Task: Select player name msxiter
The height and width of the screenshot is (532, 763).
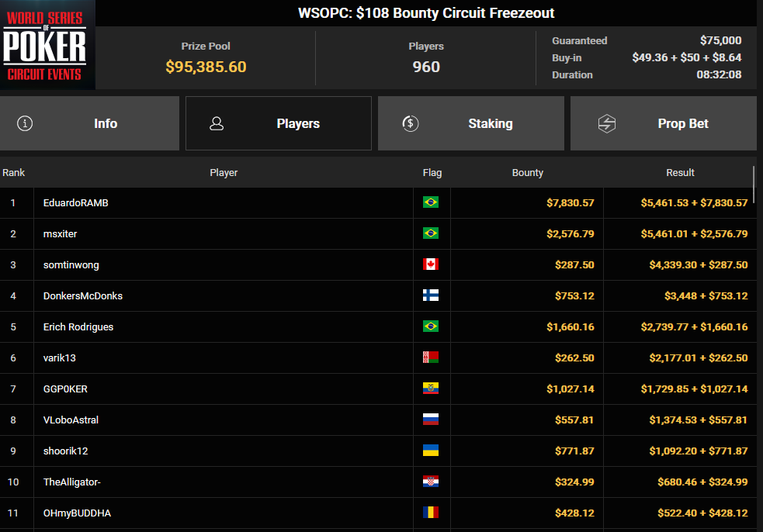Action: (60, 234)
